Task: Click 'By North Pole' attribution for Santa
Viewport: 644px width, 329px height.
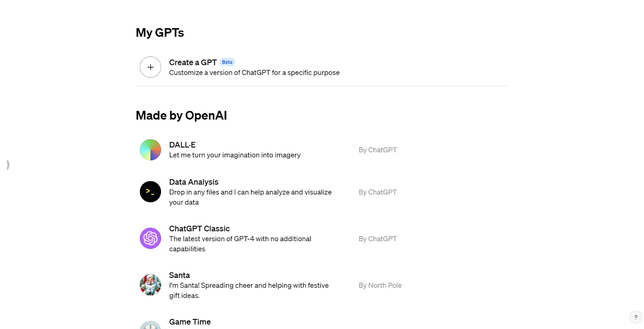Action: tap(380, 285)
